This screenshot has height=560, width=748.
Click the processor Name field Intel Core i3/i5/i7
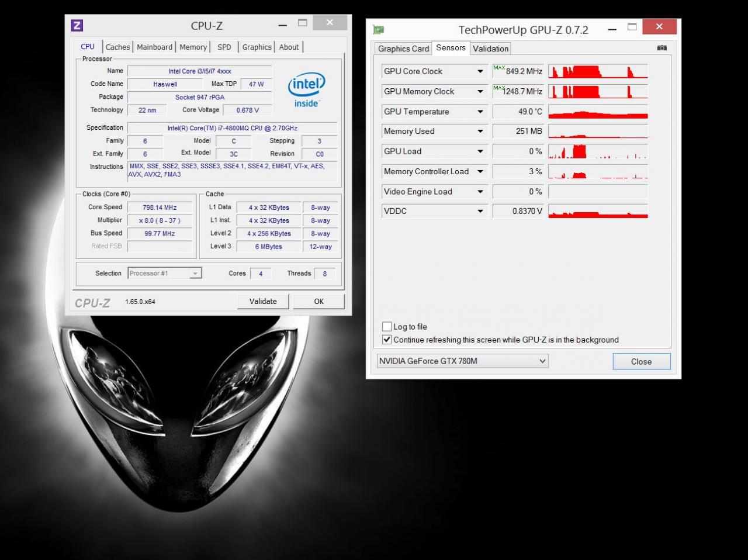(x=200, y=71)
